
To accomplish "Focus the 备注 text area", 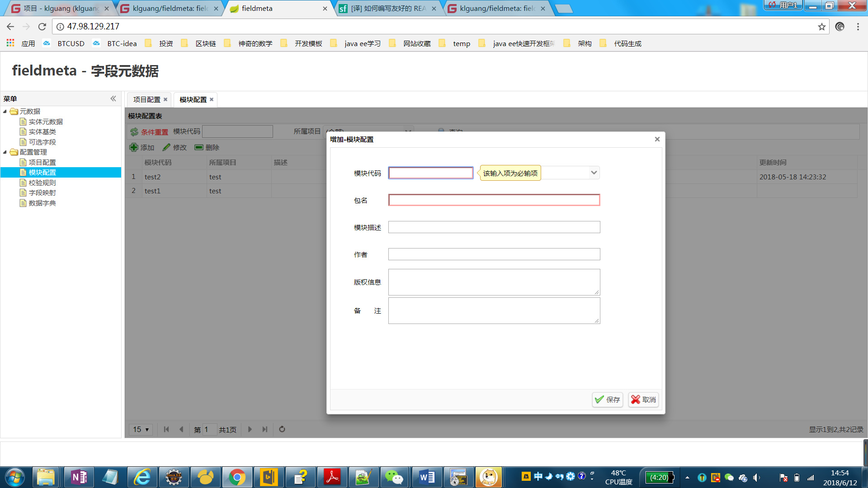I will click(x=494, y=310).
